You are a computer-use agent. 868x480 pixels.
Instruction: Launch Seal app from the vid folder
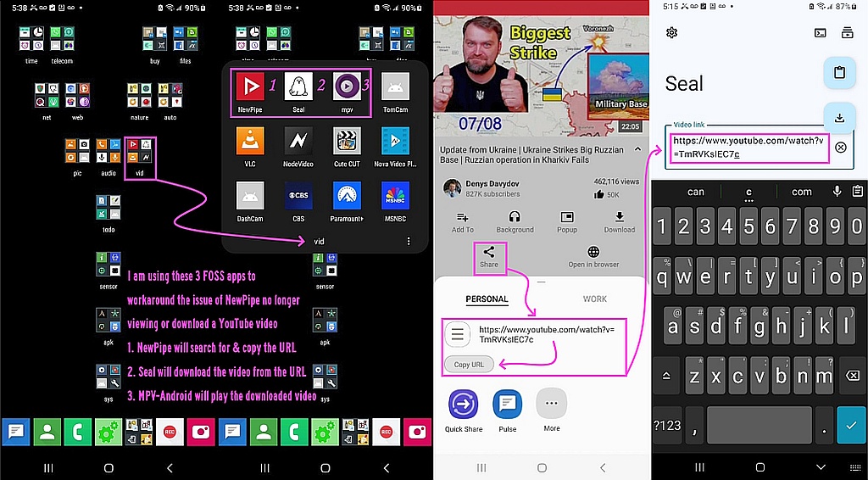pyautogui.click(x=298, y=87)
